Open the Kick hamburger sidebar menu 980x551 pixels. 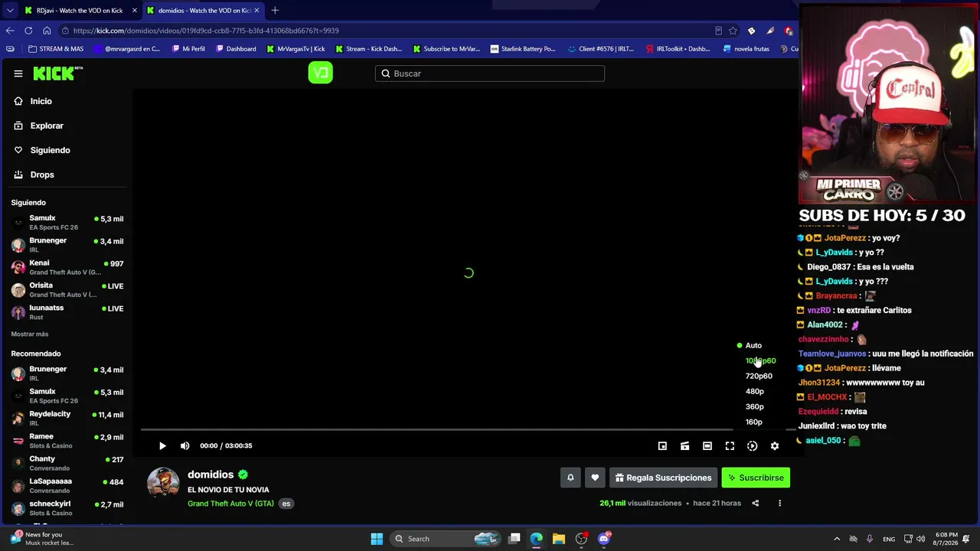click(x=18, y=73)
